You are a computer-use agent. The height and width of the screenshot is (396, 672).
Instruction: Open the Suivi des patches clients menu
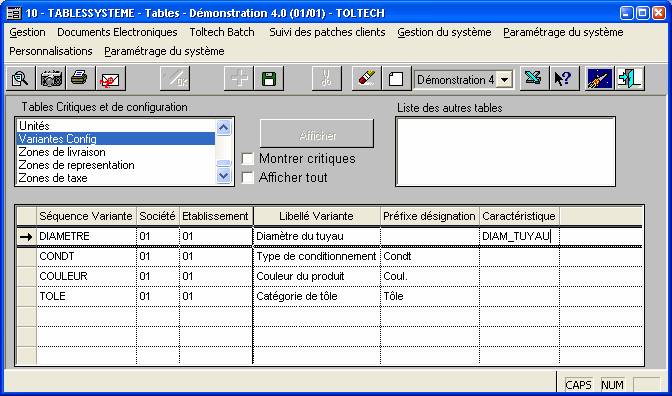click(x=327, y=32)
